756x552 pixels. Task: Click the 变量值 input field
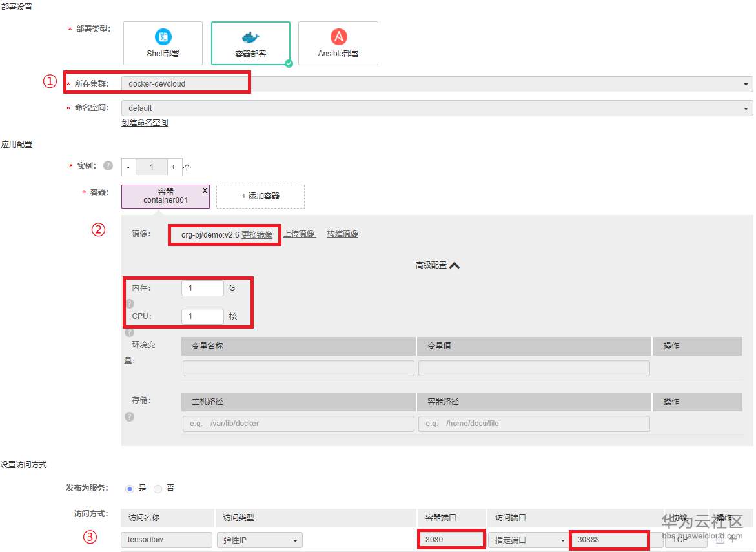534,368
